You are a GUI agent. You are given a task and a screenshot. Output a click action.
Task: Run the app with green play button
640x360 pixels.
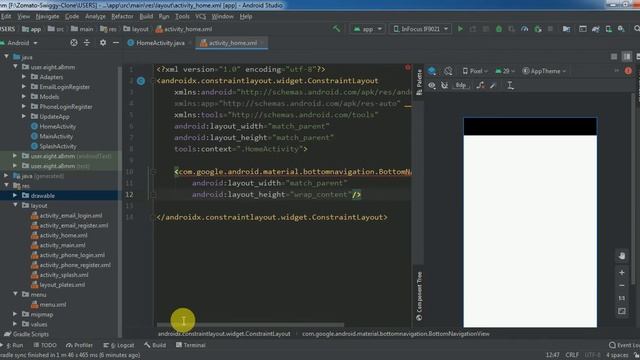tap(460, 29)
